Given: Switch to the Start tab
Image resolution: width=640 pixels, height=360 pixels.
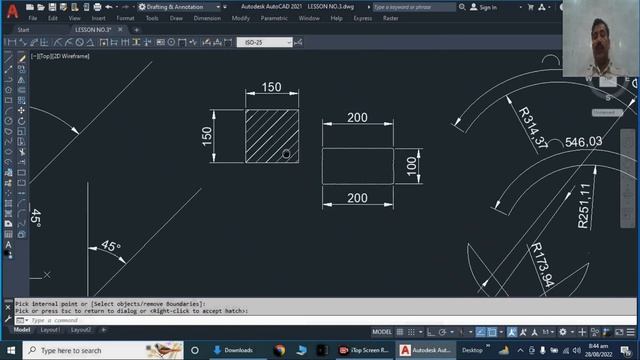Looking at the screenshot, I should [23, 30].
